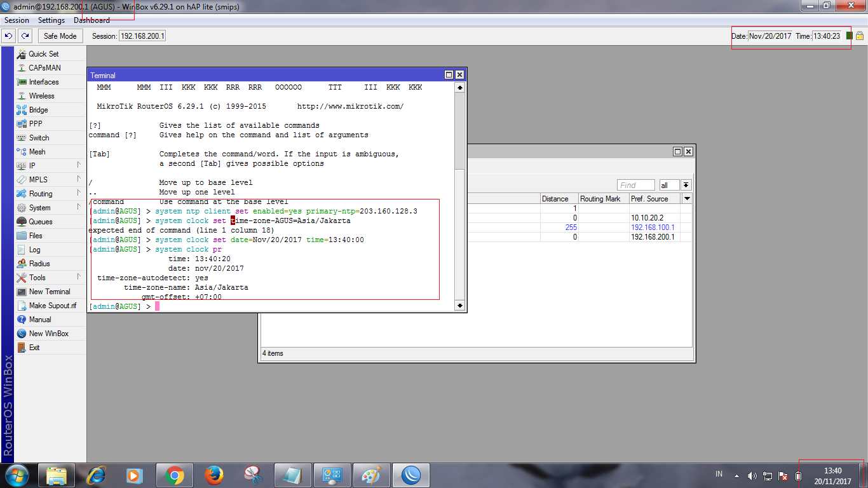868x488 pixels.
Task: Open Switch menu icon
Action: tap(22, 138)
